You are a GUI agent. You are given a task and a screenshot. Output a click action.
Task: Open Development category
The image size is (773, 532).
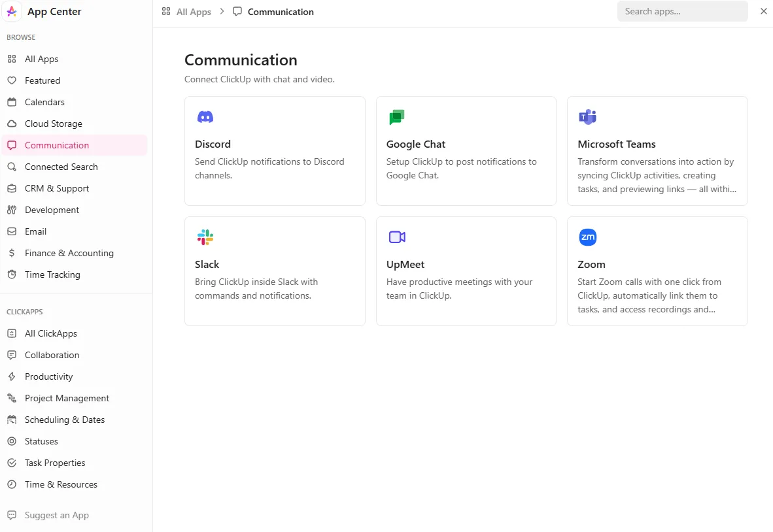pos(75,210)
